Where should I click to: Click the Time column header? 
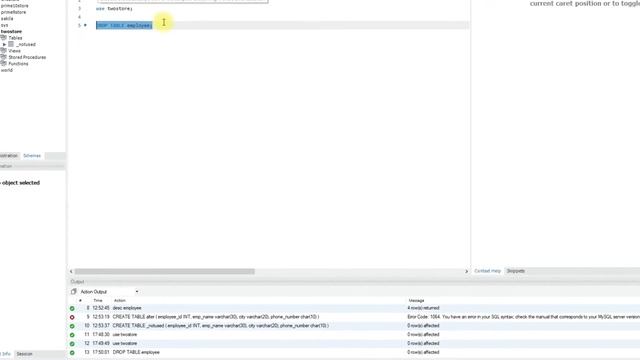[x=98, y=300]
